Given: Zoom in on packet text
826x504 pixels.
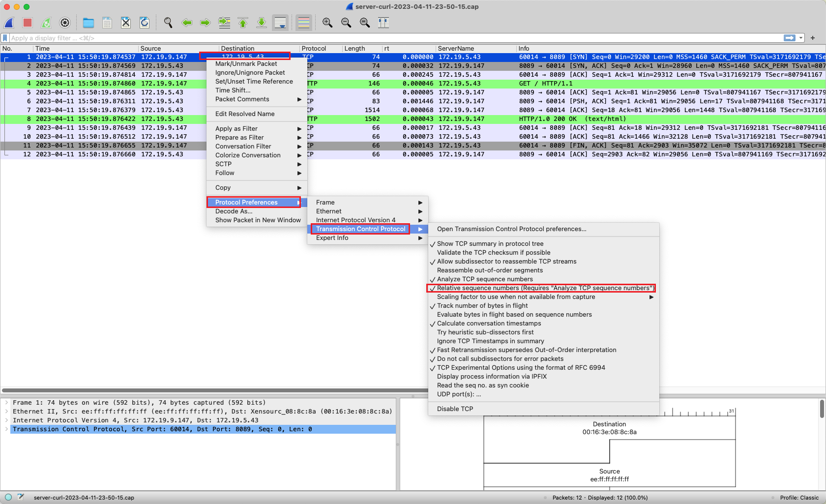Looking at the screenshot, I should pyautogui.click(x=327, y=23).
